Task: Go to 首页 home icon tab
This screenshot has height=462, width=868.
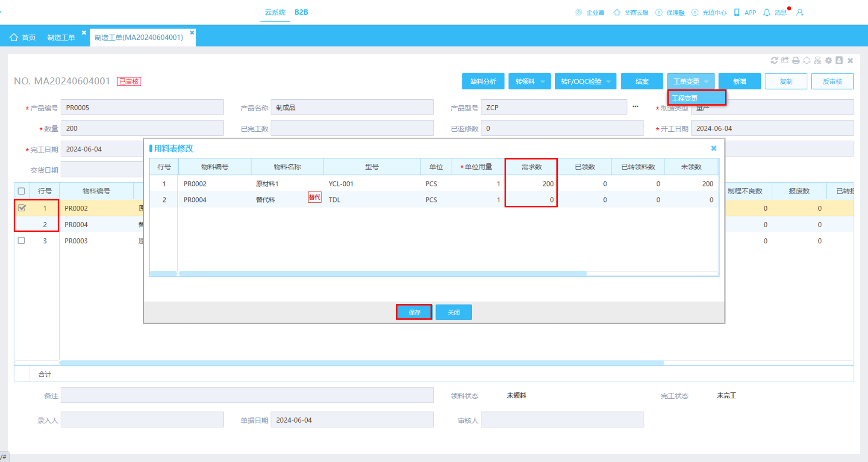Action: pos(23,37)
